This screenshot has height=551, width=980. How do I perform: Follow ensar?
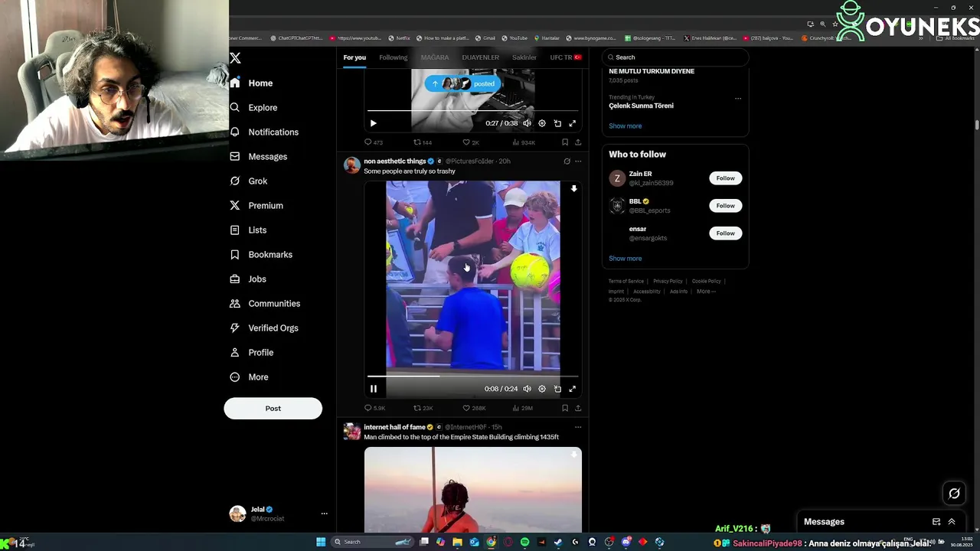(x=725, y=233)
